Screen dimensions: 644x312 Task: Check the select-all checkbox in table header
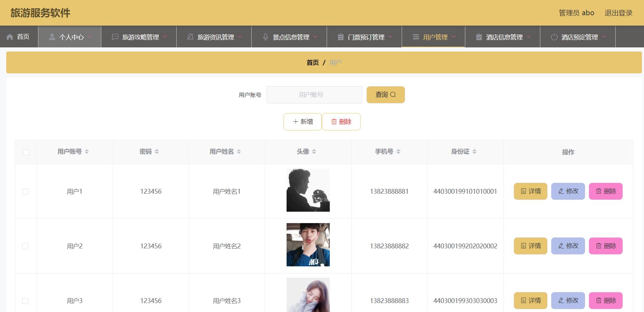tap(26, 152)
